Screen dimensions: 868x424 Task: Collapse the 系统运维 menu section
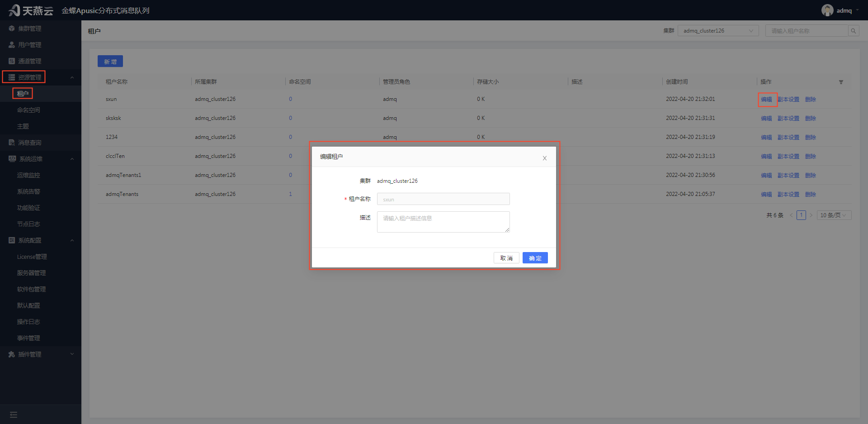72,159
